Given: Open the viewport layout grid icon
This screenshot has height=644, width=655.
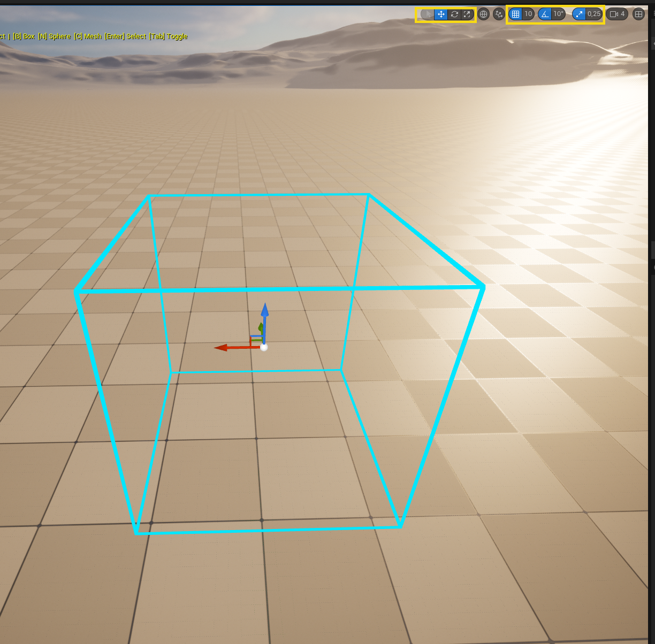Looking at the screenshot, I should [x=638, y=14].
